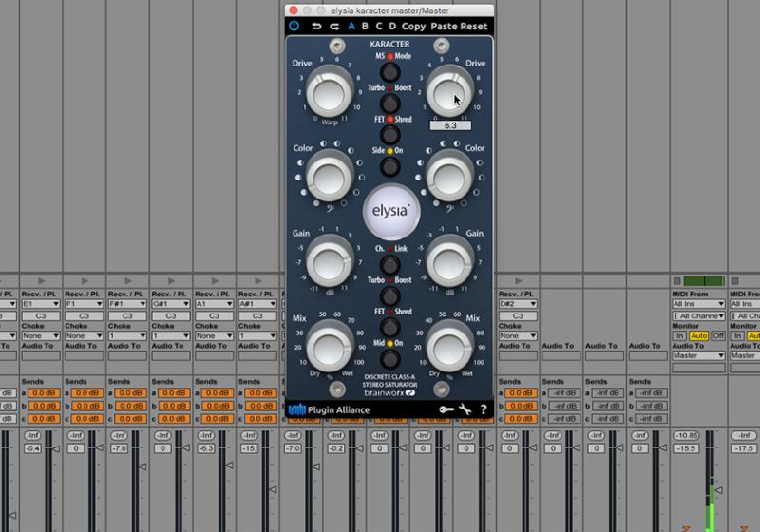Toggle the Mid On button
Image resolution: width=760 pixels, height=532 pixels.
click(389, 359)
